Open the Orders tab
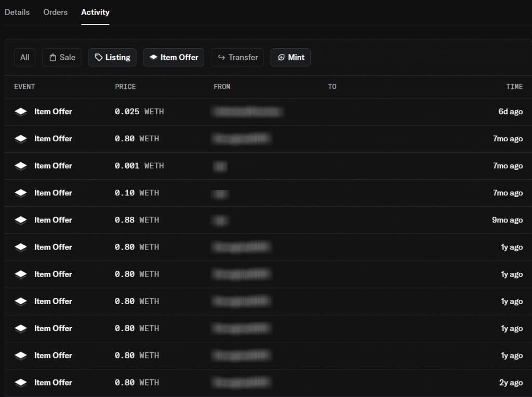This screenshot has width=532, height=397. (x=56, y=12)
